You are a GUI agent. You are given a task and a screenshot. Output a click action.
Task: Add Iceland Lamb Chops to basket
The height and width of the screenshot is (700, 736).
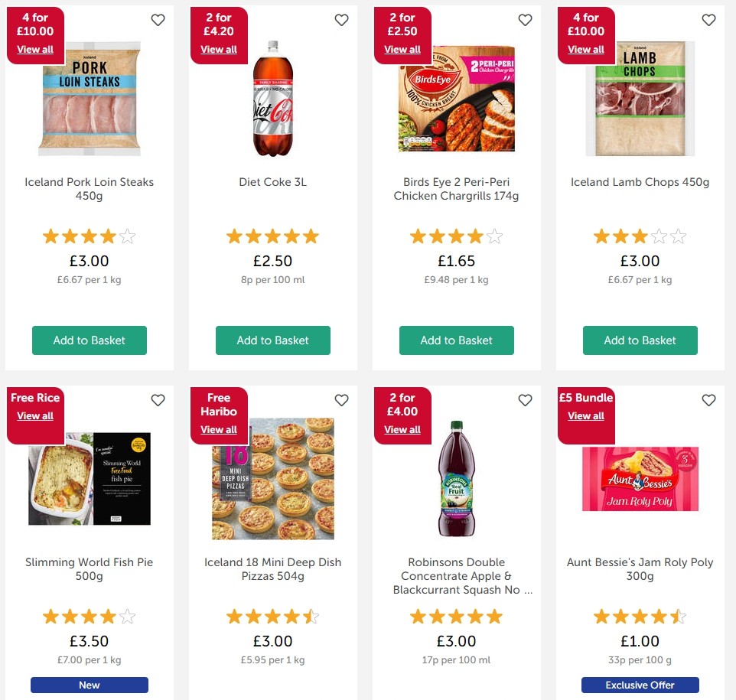click(x=640, y=340)
